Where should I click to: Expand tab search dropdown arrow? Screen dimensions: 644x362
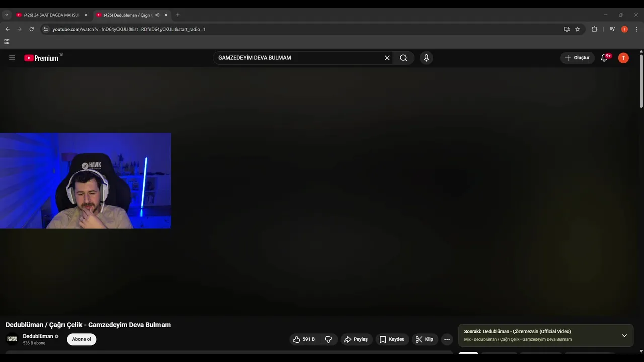[7, 15]
